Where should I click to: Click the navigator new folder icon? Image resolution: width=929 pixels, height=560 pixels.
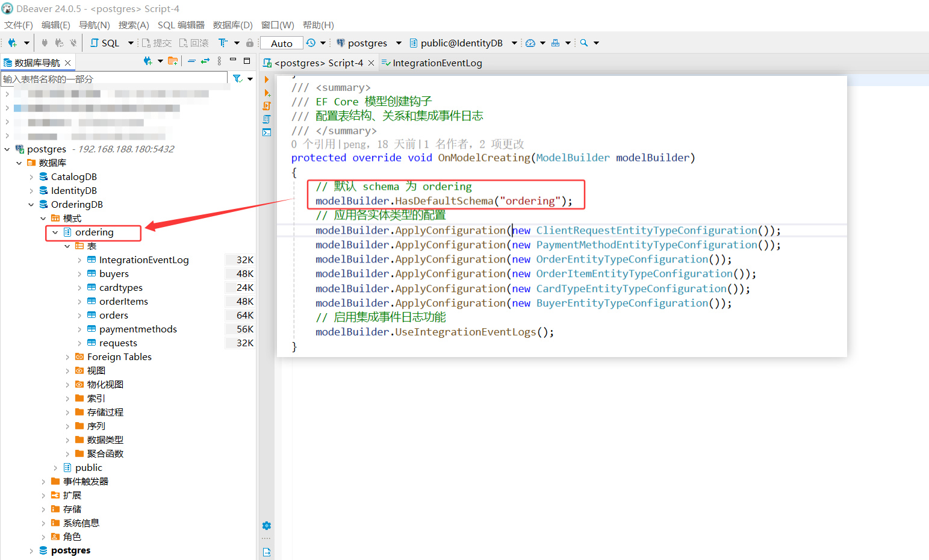coord(173,61)
